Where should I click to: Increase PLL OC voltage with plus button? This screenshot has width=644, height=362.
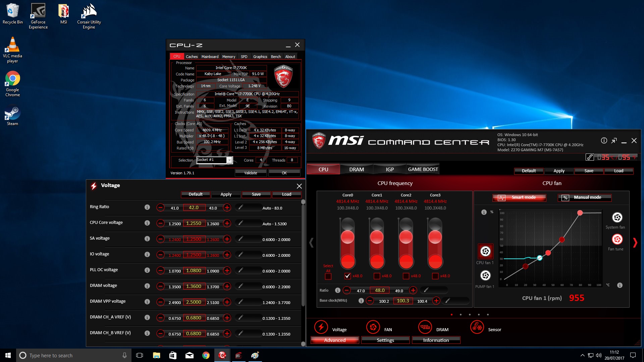[227, 270]
